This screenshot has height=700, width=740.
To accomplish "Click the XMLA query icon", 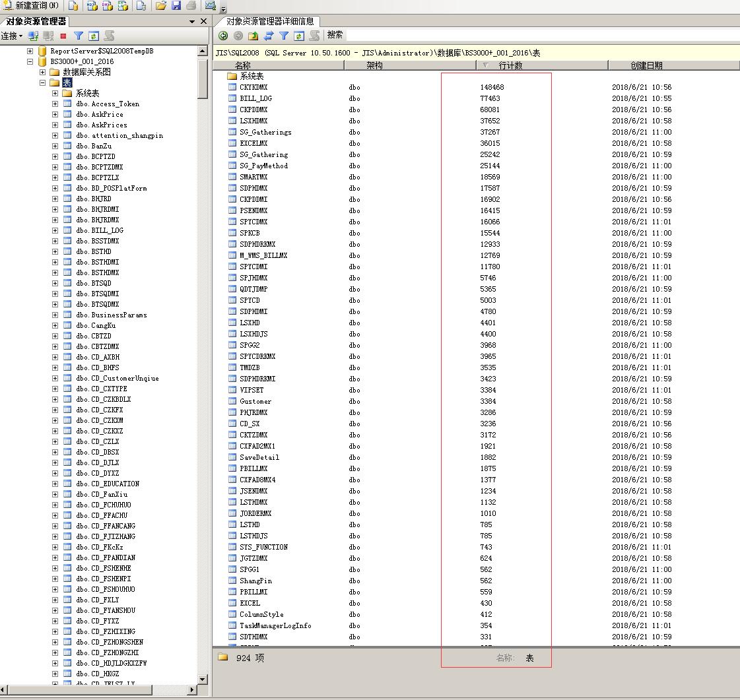I will [x=123, y=6].
